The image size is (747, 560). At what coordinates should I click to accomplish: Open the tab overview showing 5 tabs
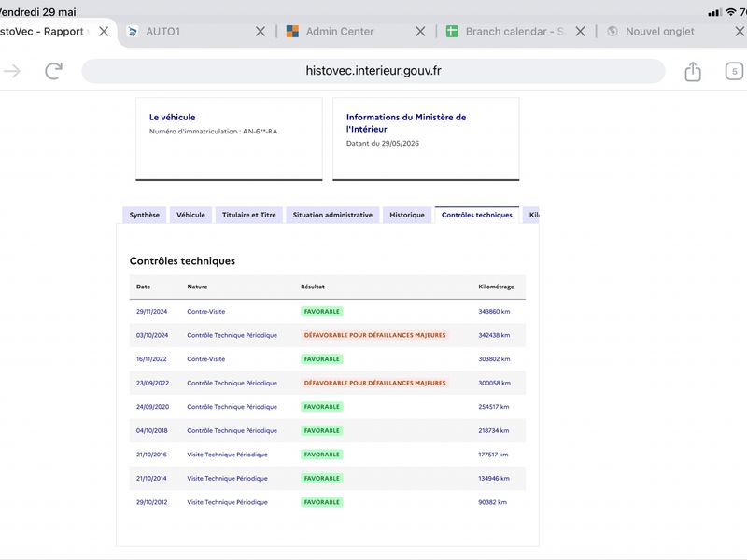(734, 72)
